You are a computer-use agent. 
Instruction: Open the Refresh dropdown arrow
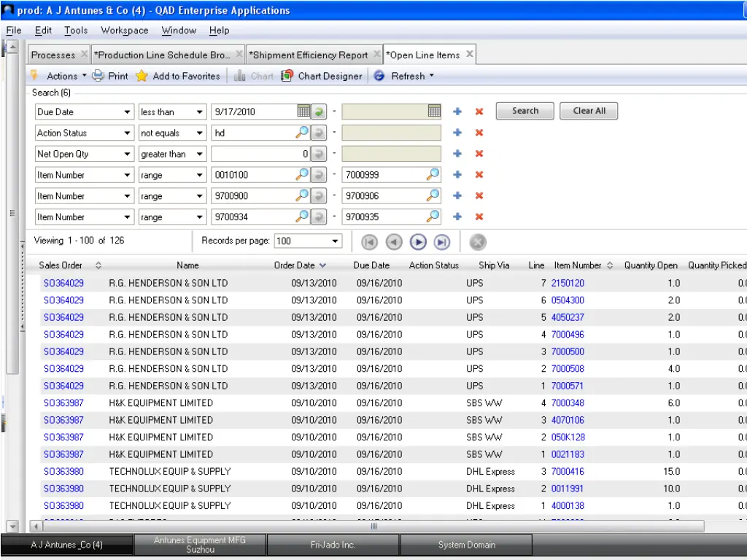[432, 76]
